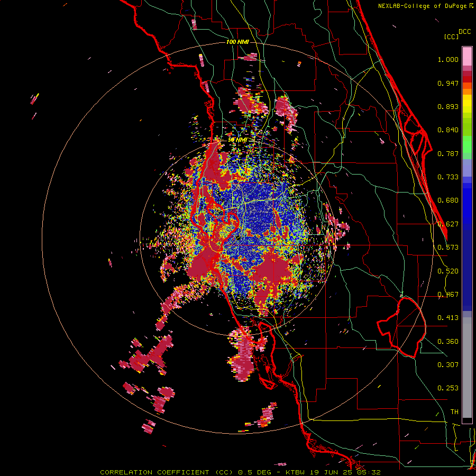Click the NEXLAB-College of DuPage credit text

click(423, 6)
